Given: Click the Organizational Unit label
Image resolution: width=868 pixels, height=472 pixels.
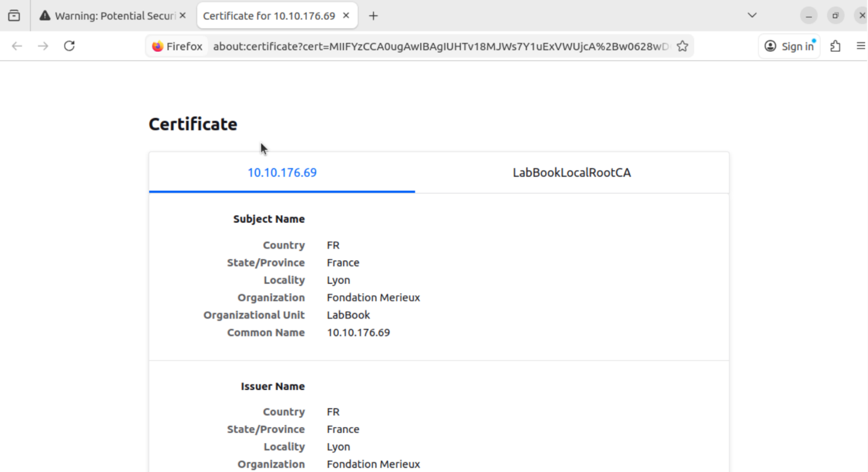Looking at the screenshot, I should [254, 315].
